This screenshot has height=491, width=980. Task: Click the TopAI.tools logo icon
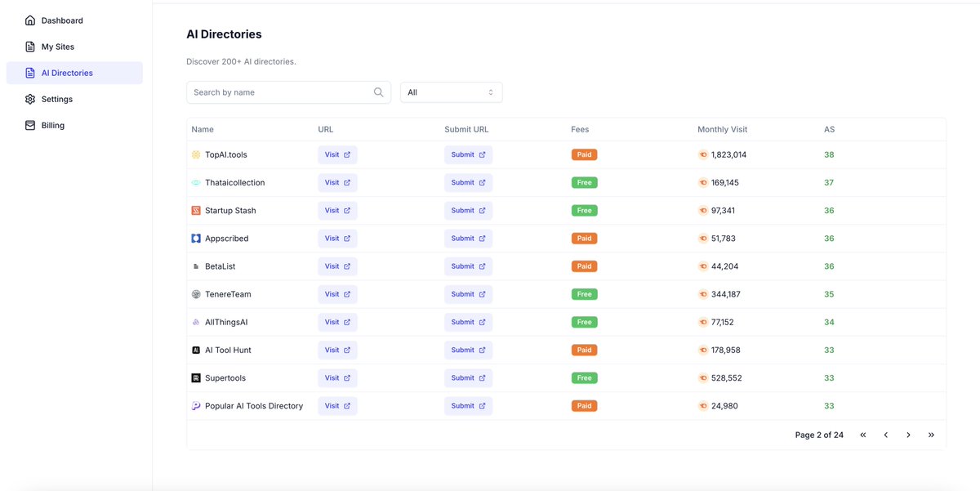(196, 154)
